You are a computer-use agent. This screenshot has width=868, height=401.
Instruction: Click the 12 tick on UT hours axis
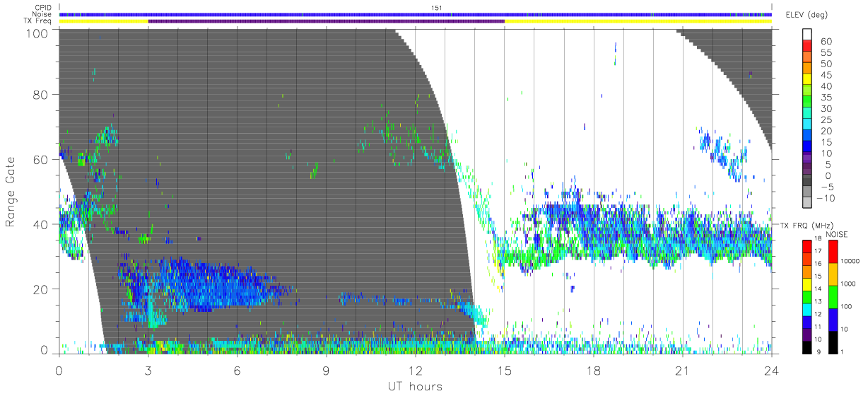[416, 370]
